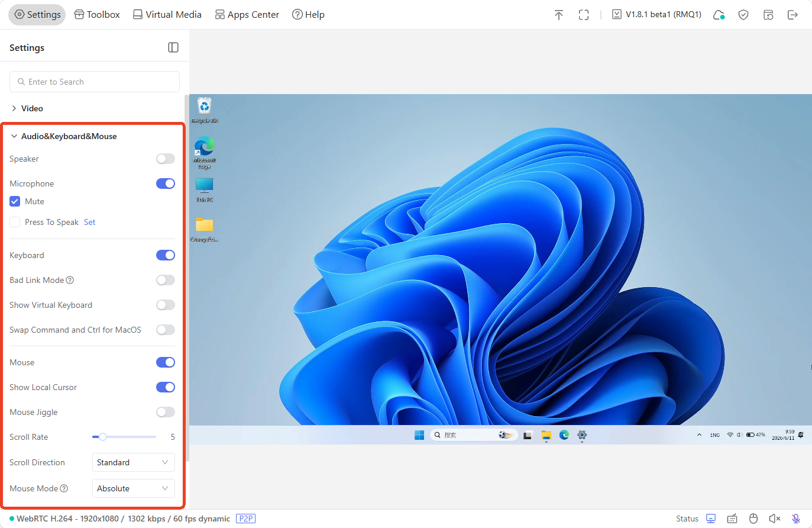This screenshot has width=812, height=528.
Task: Click the muted speaker status icon
Action: (775, 519)
